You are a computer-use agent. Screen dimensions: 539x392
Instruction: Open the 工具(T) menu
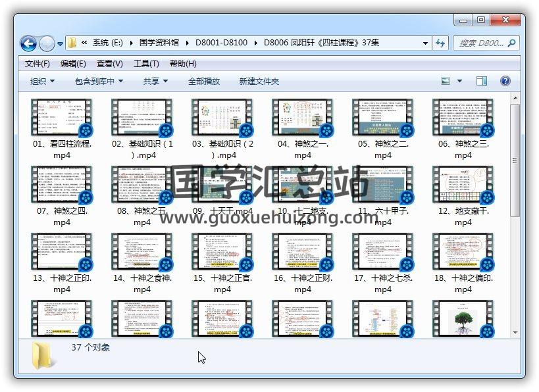click(146, 64)
